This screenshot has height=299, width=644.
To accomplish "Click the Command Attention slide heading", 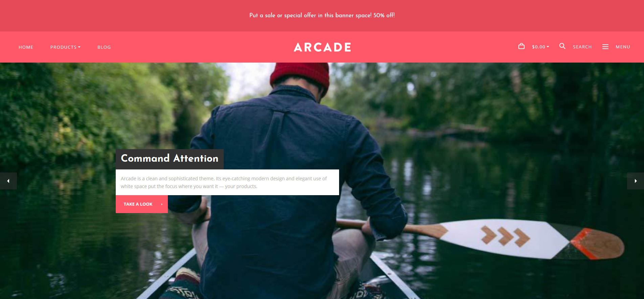I will click(x=170, y=159).
